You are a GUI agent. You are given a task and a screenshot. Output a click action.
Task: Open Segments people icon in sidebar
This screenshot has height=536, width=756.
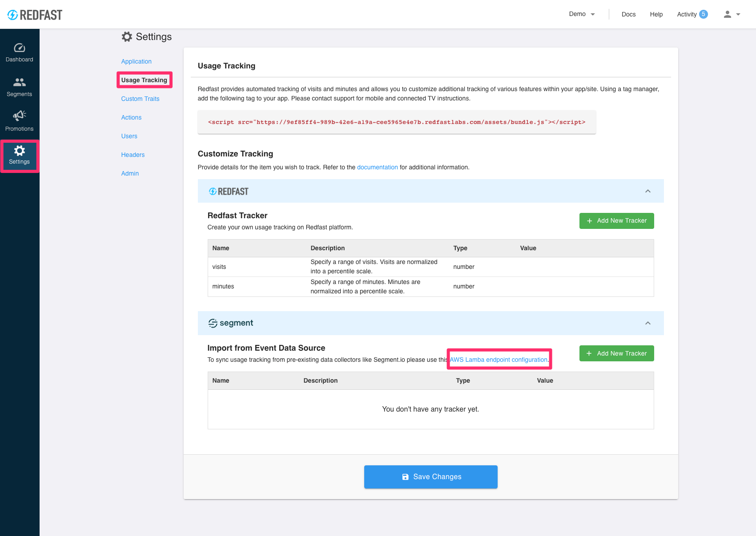20,82
